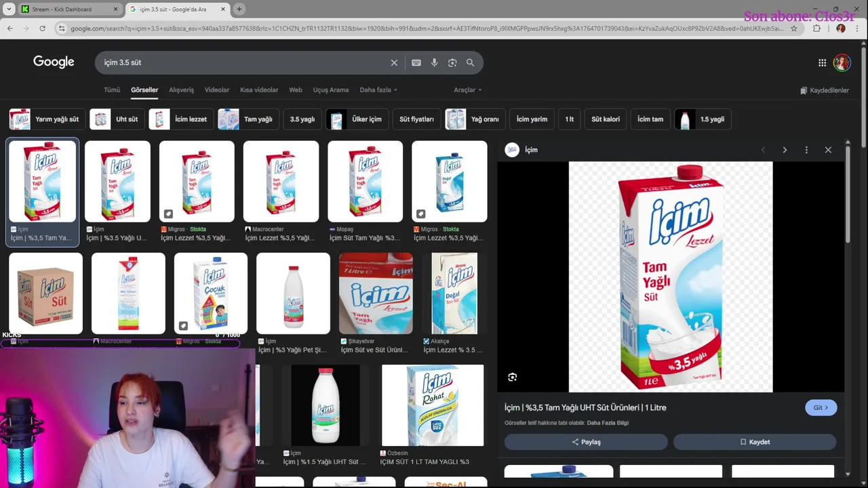Open the Kısa videolar tab
Screen dimensions: 868x488
[x=259, y=90]
